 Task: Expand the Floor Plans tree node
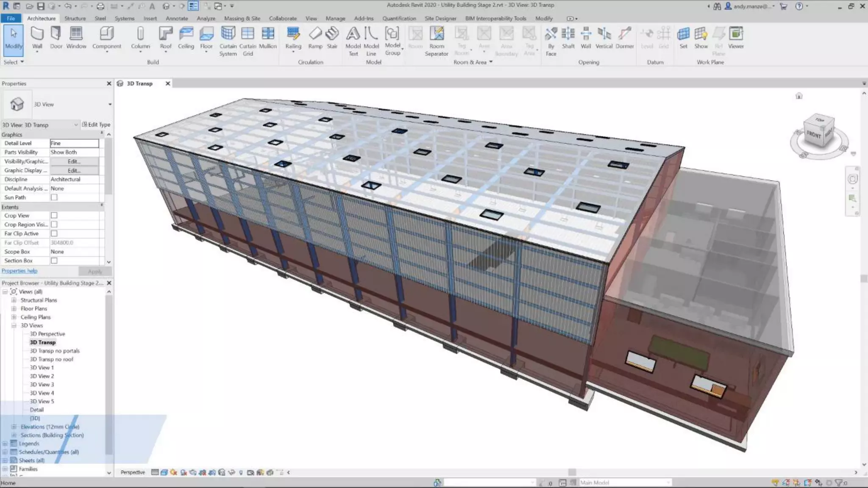(14, 308)
